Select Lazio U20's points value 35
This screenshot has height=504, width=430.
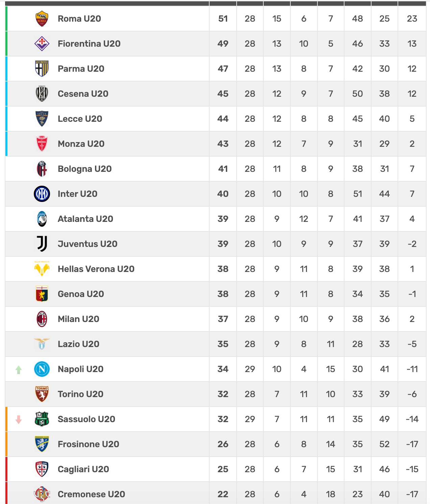[x=223, y=344]
